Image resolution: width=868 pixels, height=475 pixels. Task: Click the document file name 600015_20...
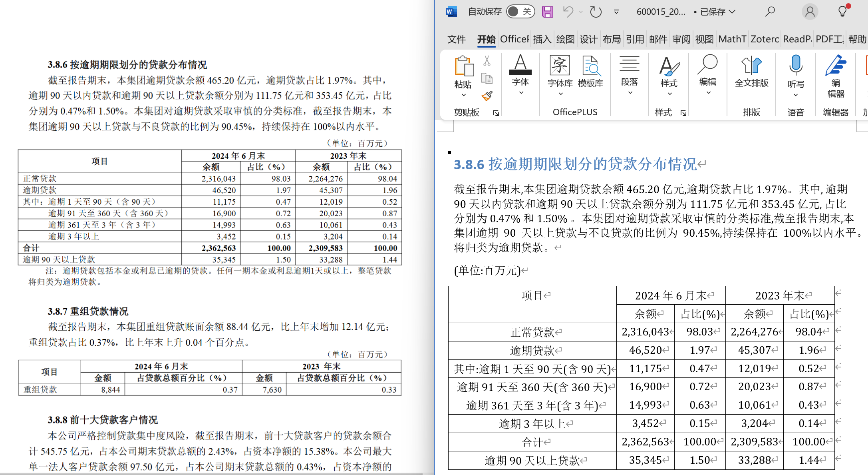[x=661, y=12]
